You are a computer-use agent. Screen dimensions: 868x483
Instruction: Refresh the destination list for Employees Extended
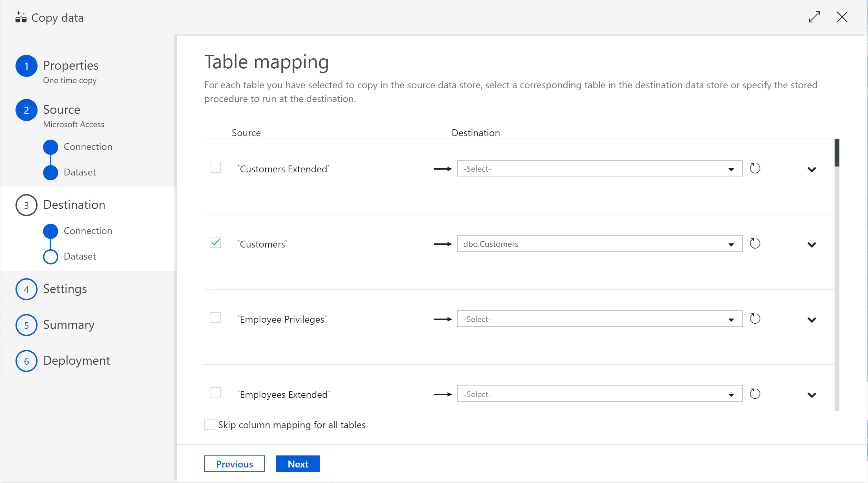(755, 394)
